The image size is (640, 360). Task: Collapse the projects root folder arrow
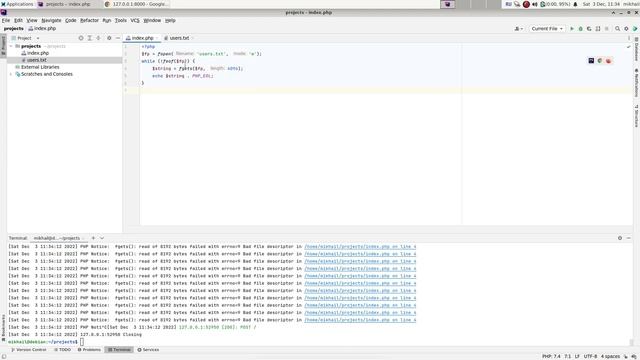(11, 46)
